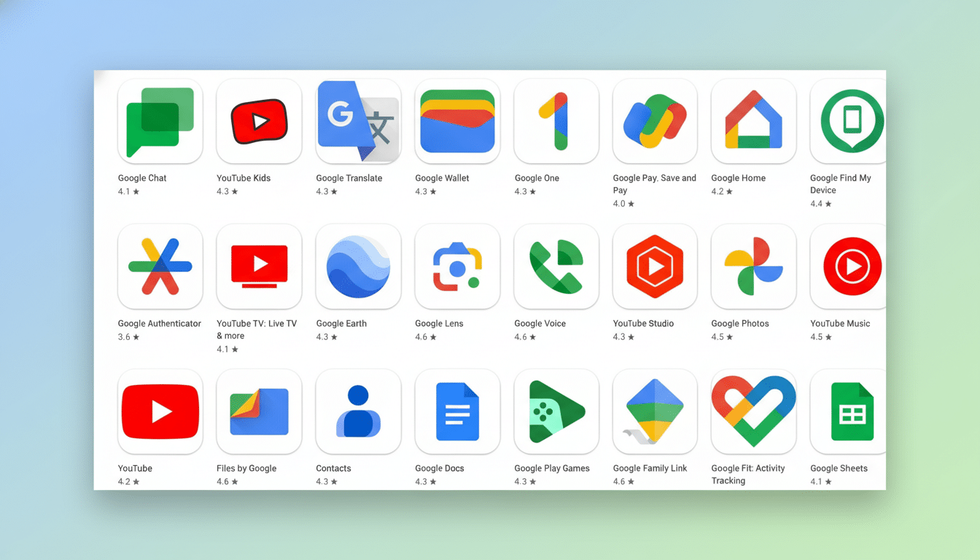Open the Google One icon
The width and height of the screenshot is (980, 560).
pos(556,121)
